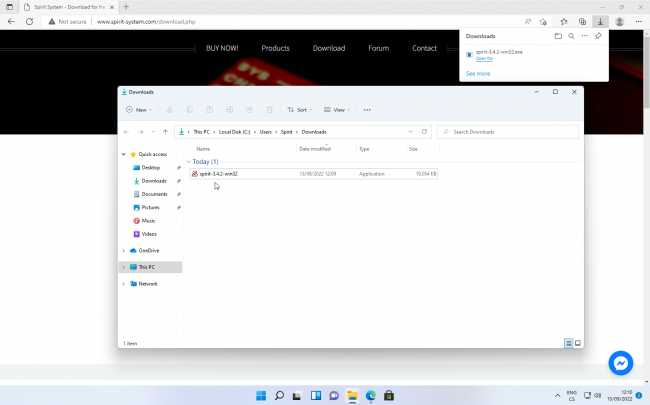Switch to details view in Explorer
The height and width of the screenshot is (405, 650).
point(569,343)
